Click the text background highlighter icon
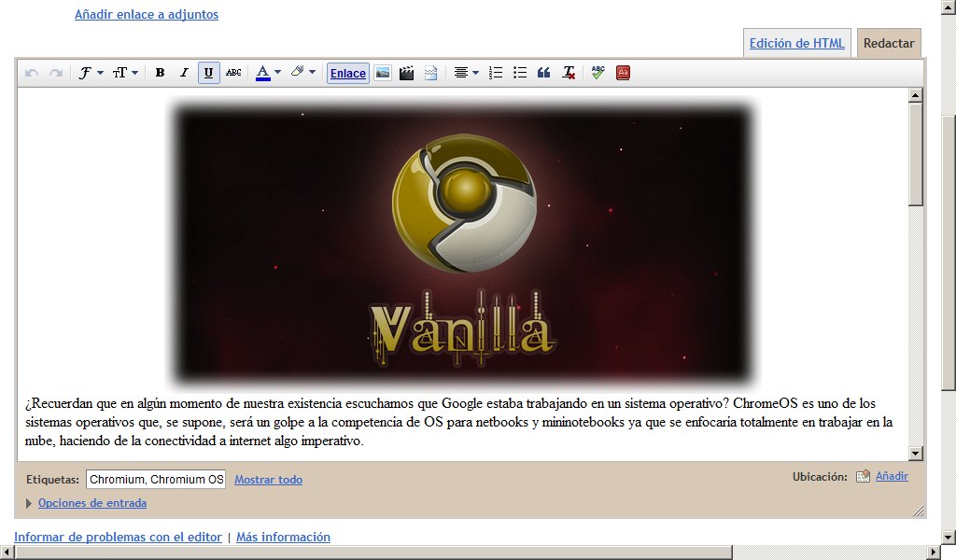956x560 pixels. (298, 73)
